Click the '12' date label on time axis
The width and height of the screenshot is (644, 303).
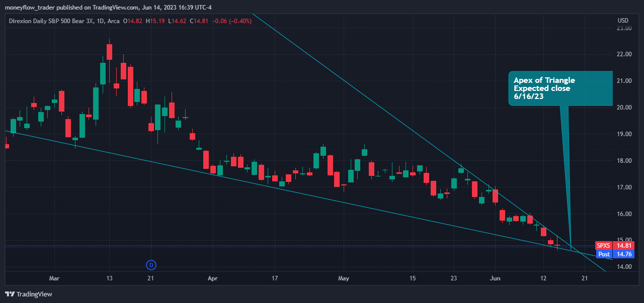(x=543, y=278)
